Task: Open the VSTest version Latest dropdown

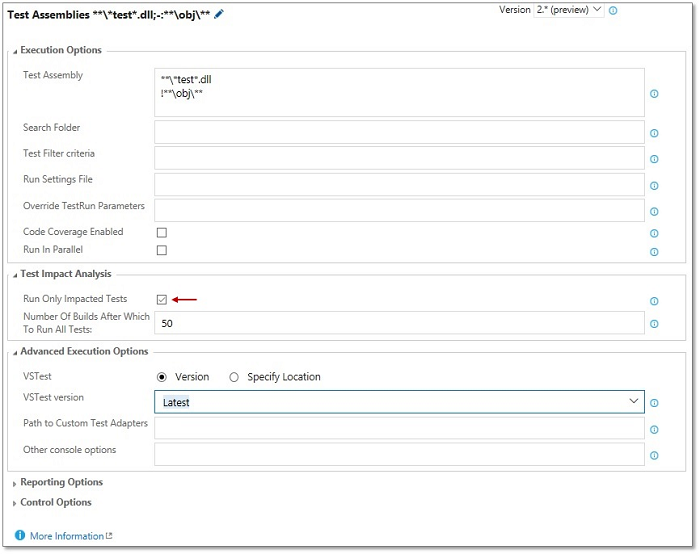Action: [399, 402]
